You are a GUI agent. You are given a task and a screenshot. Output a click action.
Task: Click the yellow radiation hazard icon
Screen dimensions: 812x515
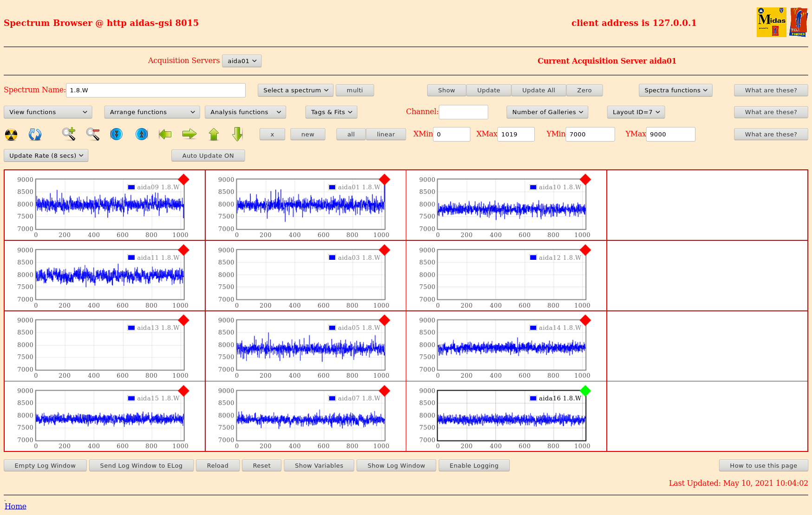coord(11,135)
